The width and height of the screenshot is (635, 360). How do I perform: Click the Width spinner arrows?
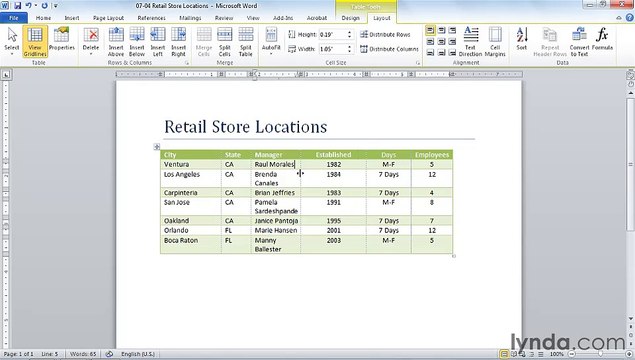(349, 49)
